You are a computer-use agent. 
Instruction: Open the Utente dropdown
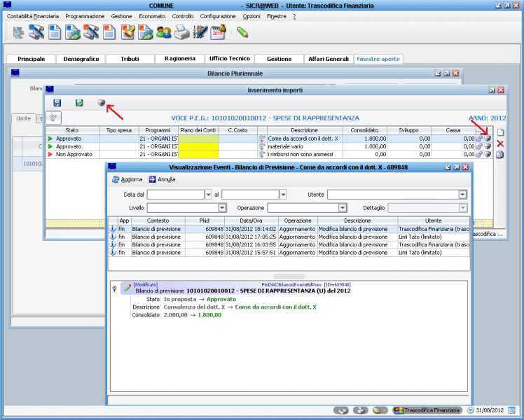click(x=463, y=195)
